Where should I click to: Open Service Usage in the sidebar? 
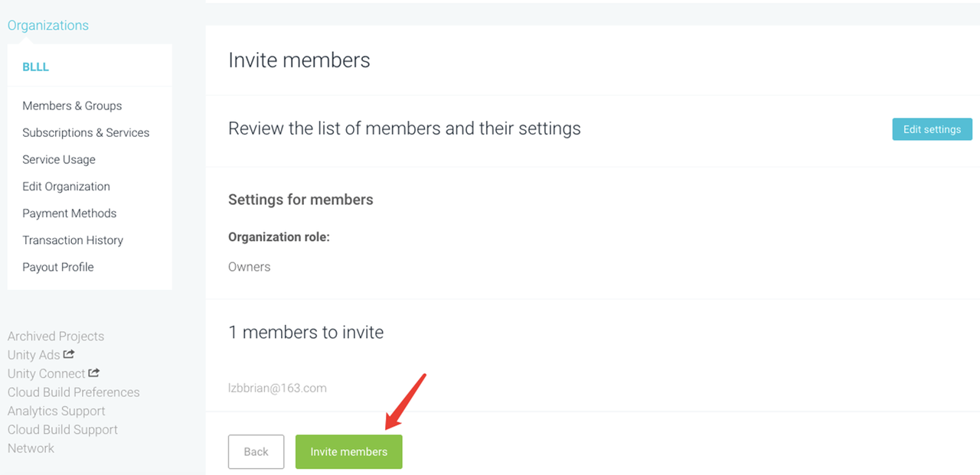59,159
